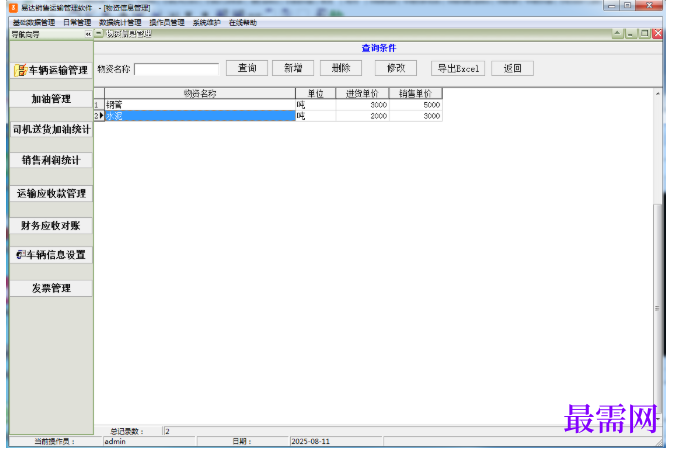Open the 操作员管理 menu

pyautogui.click(x=167, y=23)
